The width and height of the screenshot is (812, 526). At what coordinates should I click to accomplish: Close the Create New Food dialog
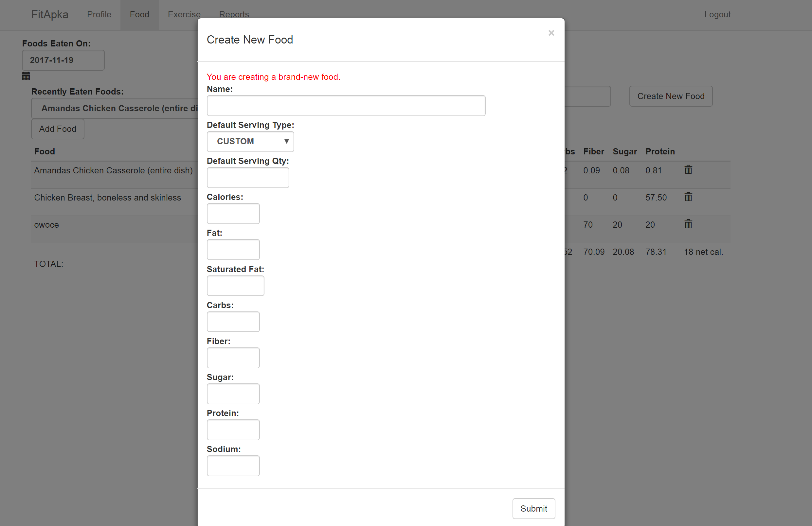coord(551,33)
